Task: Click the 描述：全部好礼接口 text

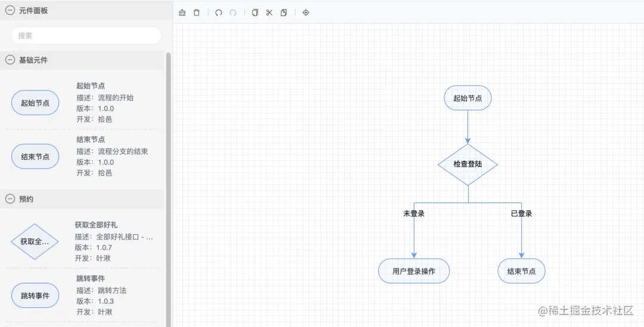Action: (114, 236)
